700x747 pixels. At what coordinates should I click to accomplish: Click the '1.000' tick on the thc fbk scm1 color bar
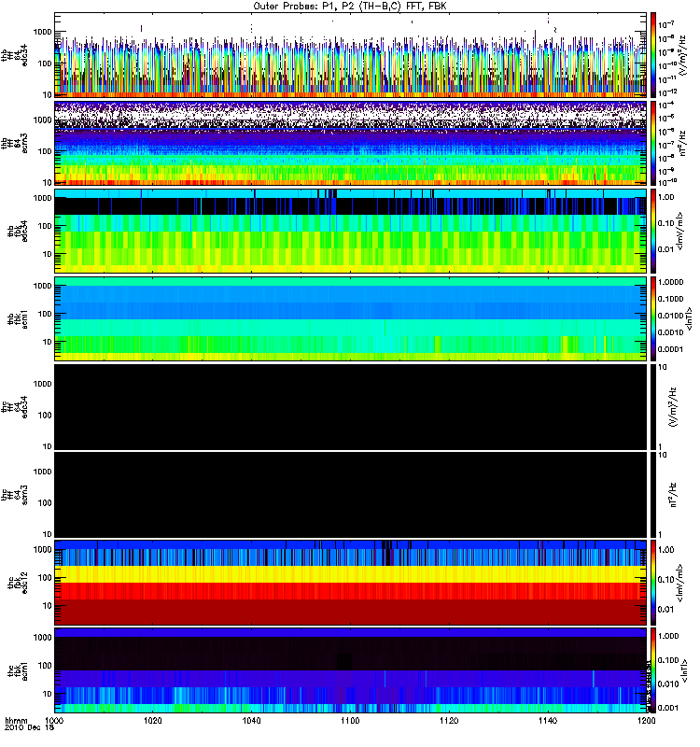coord(668,636)
